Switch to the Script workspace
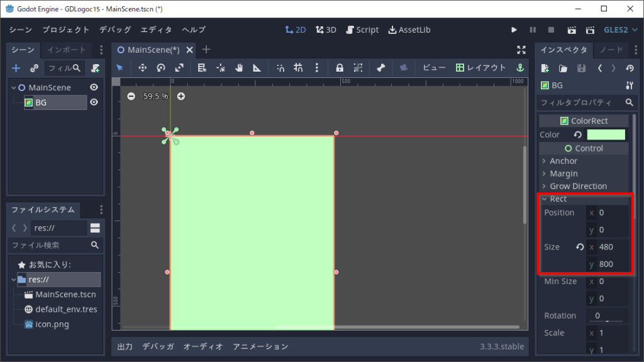644x362 pixels. [362, 30]
